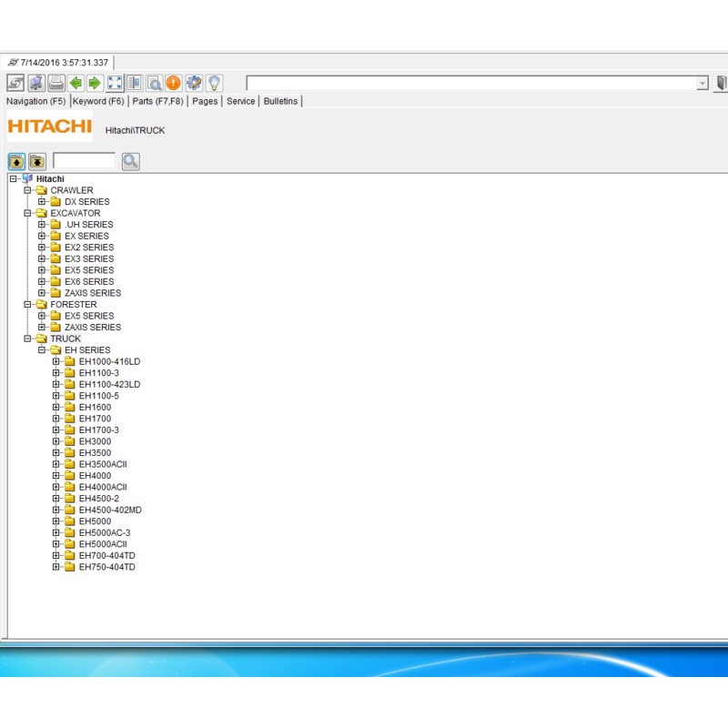The height and width of the screenshot is (728, 728).
Task: Select the EH1100-423LD tree item
Action: tap(109, 384)
